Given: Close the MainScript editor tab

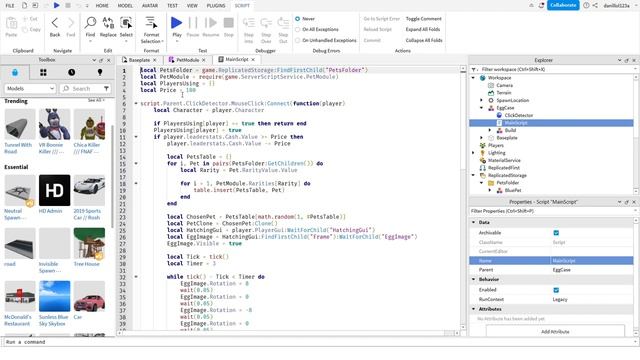Looking at the screenshot, I should click(x=253, y=60).
